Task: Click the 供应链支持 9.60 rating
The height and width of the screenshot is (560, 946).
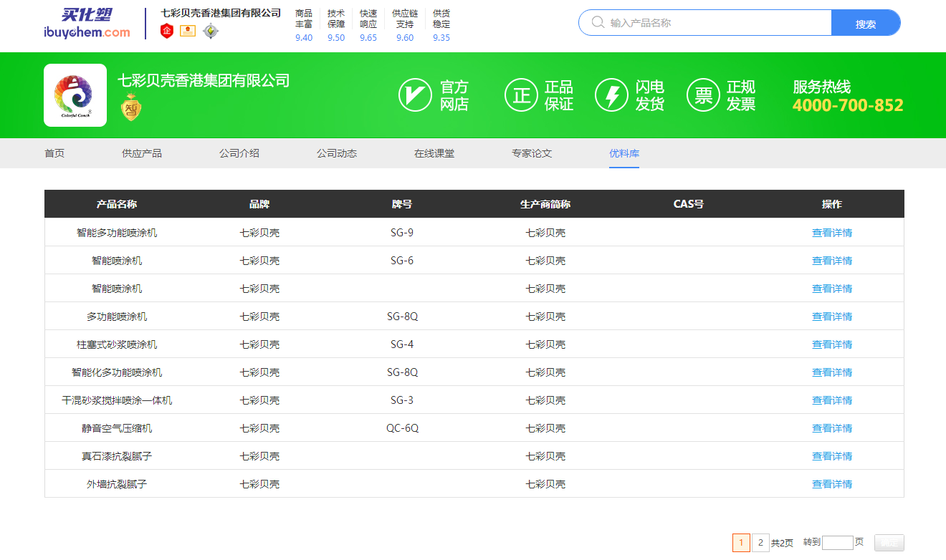Action: pos(405,26)
